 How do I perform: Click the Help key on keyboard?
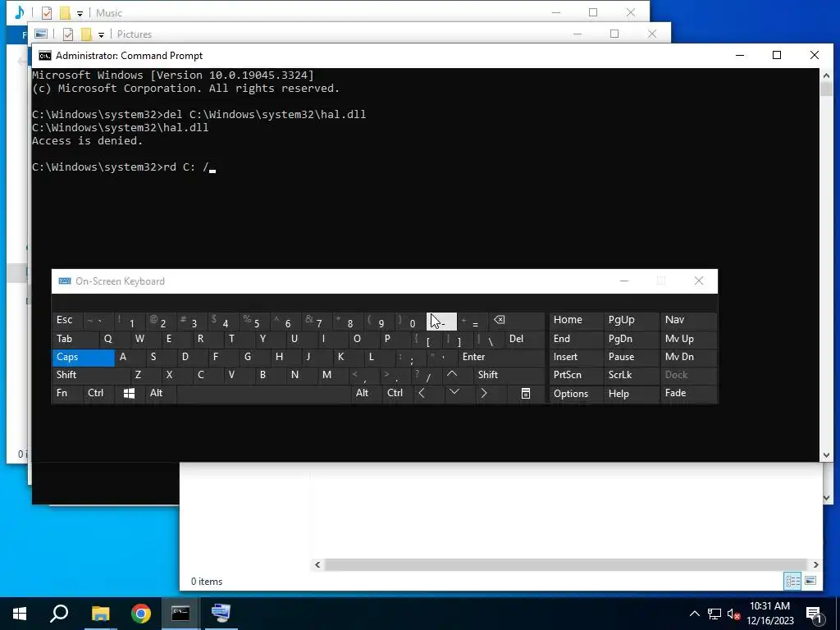pyautogui.click(x=631, y=394)
